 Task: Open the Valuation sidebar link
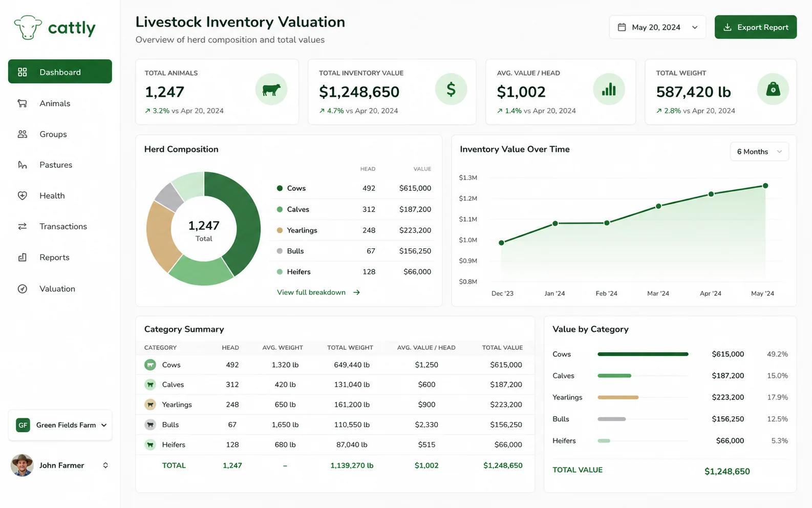point(60,289)
